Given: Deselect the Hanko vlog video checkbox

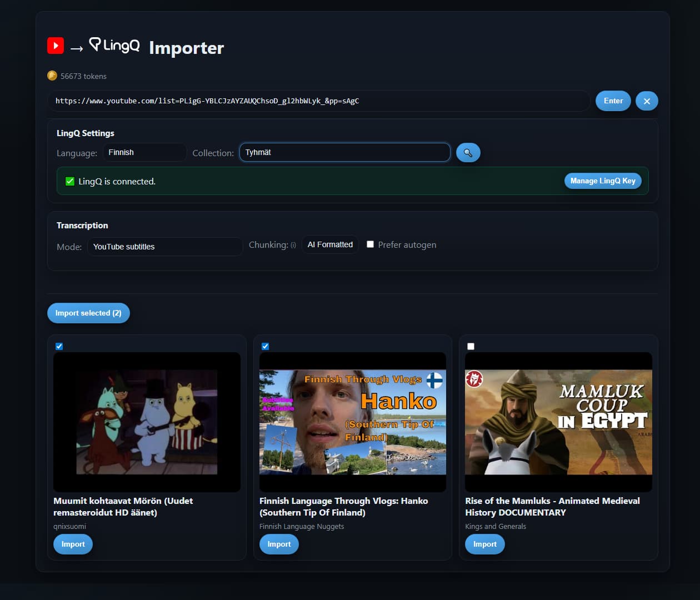Looking at the screenshot, I should click(265, 346).
